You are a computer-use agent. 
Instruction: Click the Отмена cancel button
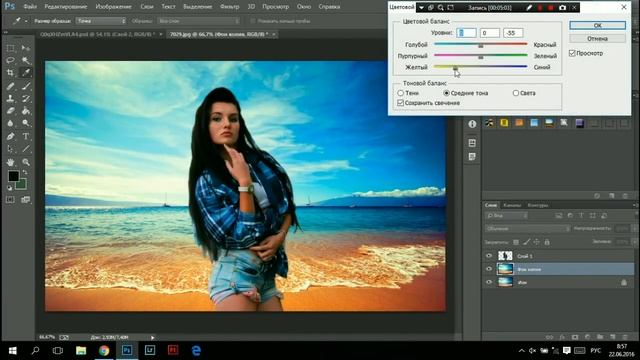pos(598,39)
